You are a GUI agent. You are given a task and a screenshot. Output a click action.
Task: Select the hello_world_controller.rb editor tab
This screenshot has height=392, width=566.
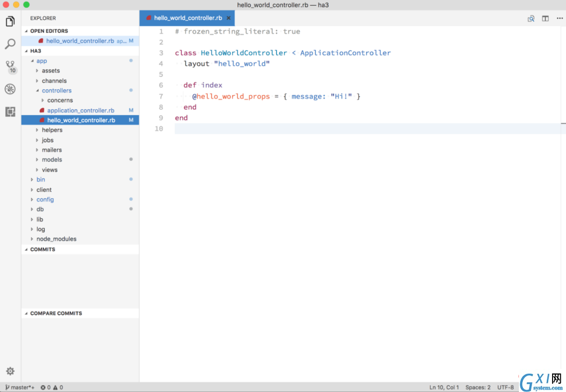[x=188, y=18]
